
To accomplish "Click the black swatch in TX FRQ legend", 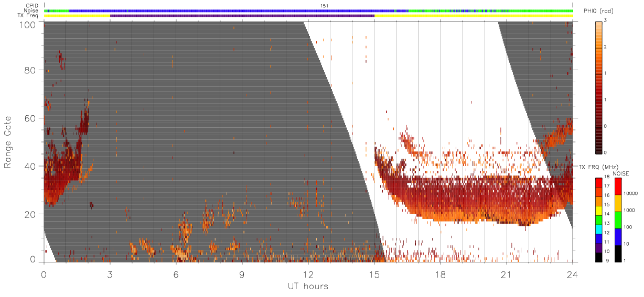I will pos(598,258).
